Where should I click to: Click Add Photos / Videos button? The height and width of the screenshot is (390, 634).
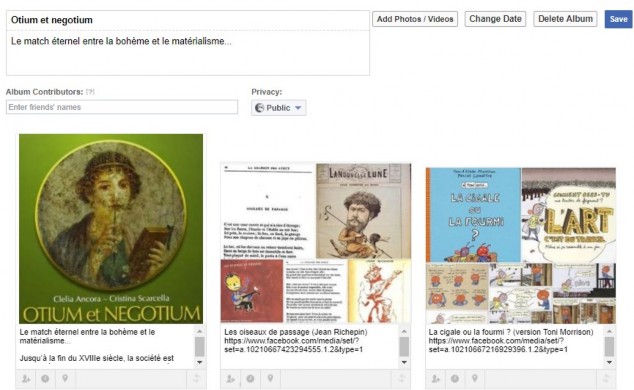click(415, 19)
